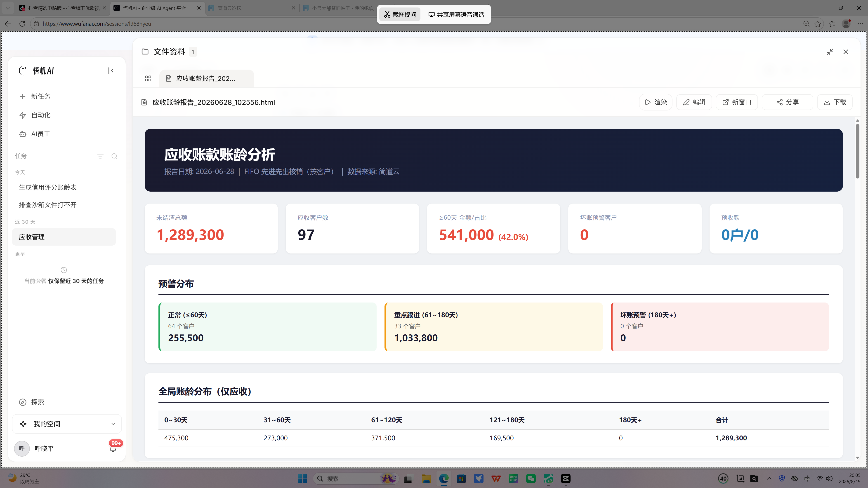Click the browser zoom icon
868x488 pixels.
(x=806, y=23)
